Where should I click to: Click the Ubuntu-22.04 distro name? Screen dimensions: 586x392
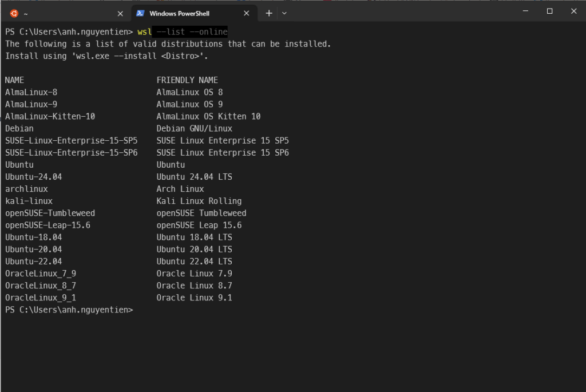33,262
